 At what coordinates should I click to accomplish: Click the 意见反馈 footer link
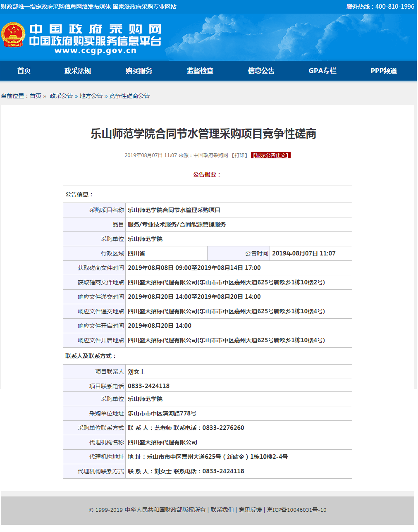pos(250,510)
